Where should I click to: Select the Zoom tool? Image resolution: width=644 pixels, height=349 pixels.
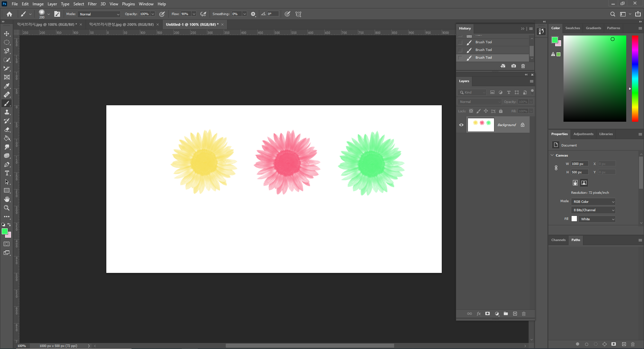tap(7, 208)
